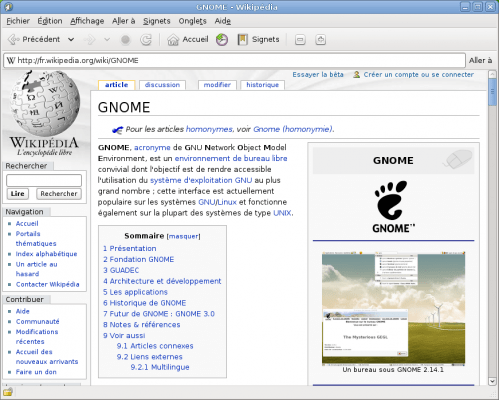The width and height of the screenshot is (499, 400).
Task: Click the vertical scrollbar thumb
Action: [x=492, y=92]
